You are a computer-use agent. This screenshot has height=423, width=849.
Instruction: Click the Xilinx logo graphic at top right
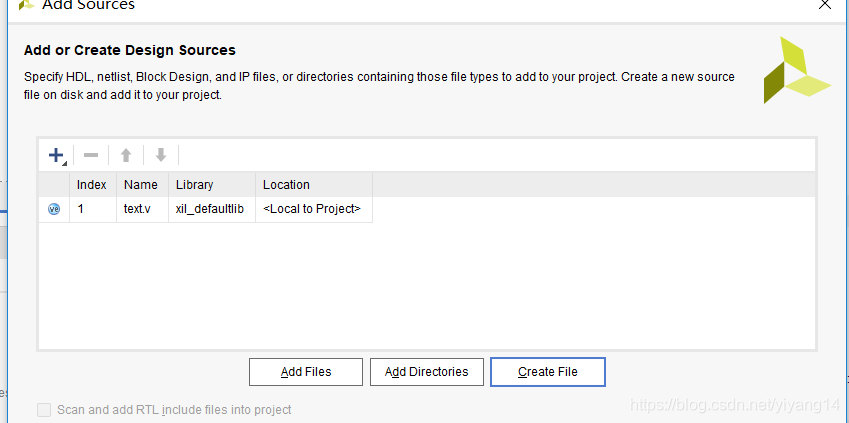[x=797, y=70]
